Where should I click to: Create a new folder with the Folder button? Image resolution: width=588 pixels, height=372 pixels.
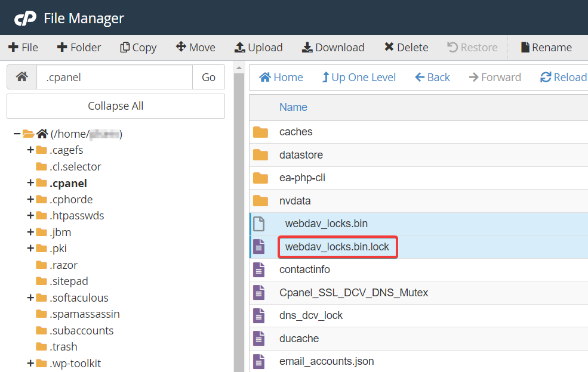pyautogui.click(x=79, y=48)
